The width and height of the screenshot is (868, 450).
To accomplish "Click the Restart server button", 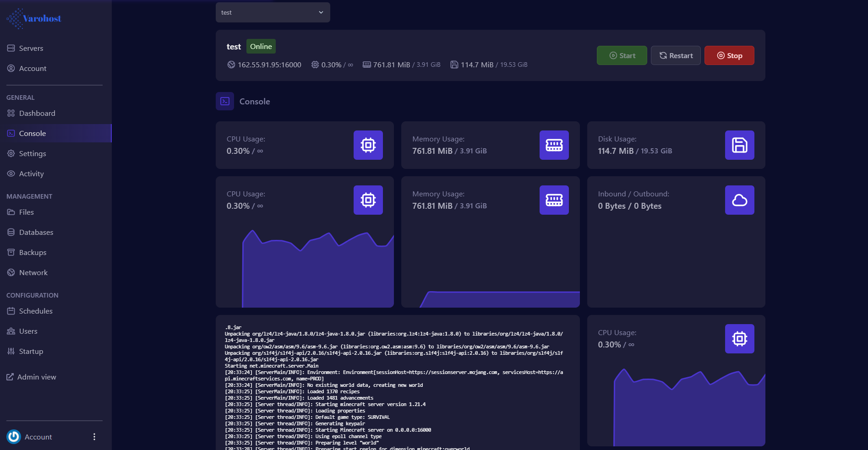I will [x=676, y=55].
